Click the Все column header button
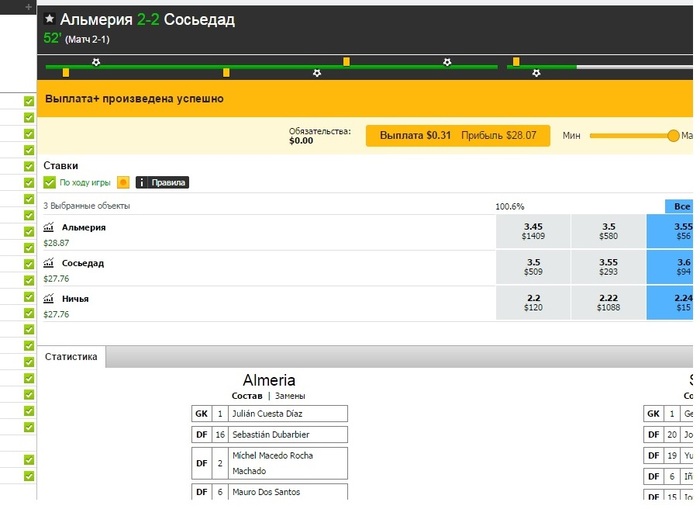Screen dimensions: 700x516 coord(679,206)
